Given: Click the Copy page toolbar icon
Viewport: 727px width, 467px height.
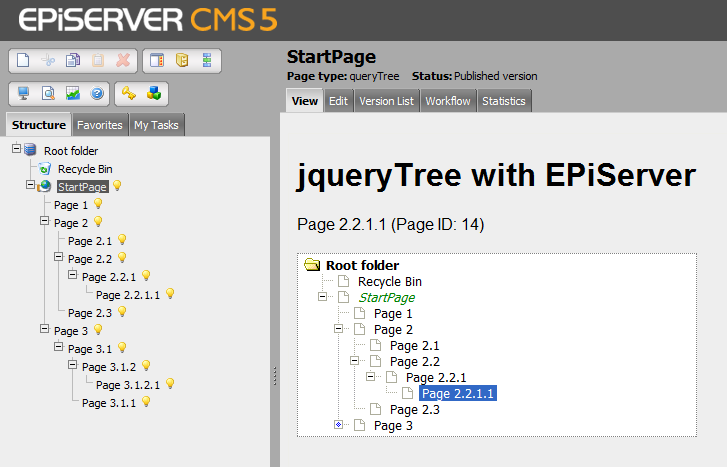Looking at the screenshot, I should click(73, 60).
